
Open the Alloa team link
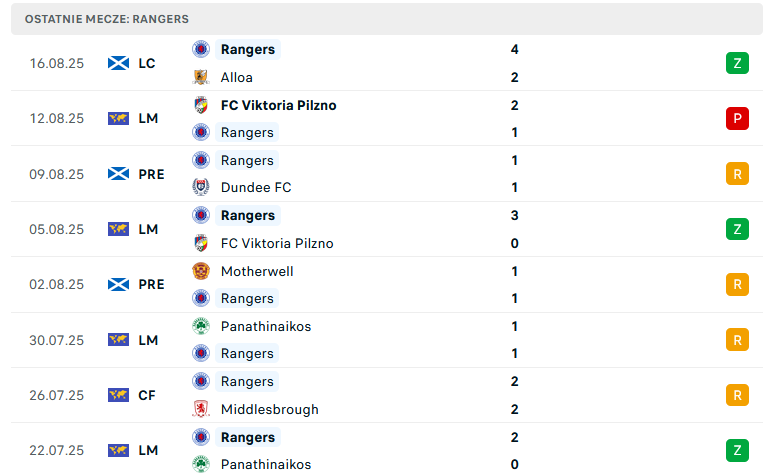click(x=237, y=77)
